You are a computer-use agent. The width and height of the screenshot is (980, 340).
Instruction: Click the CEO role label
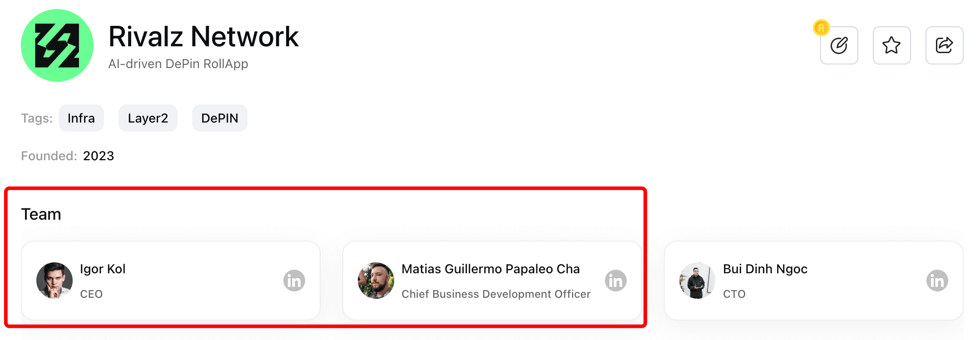click(91, 294)
